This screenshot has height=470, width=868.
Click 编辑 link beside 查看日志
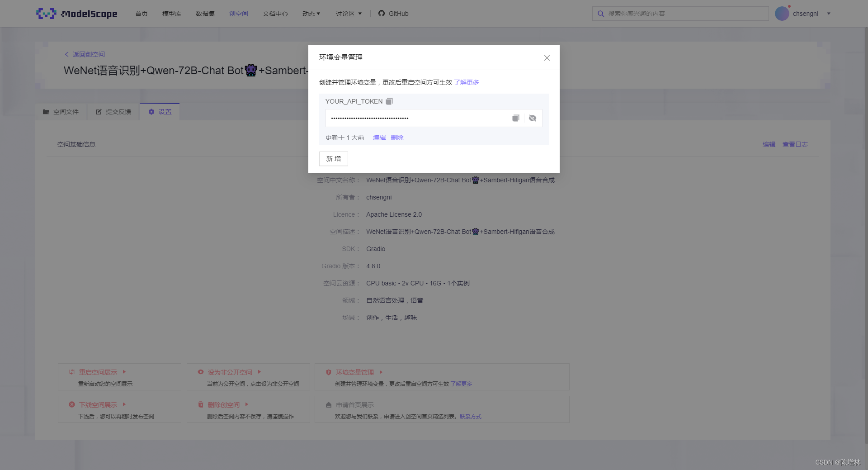769,144
